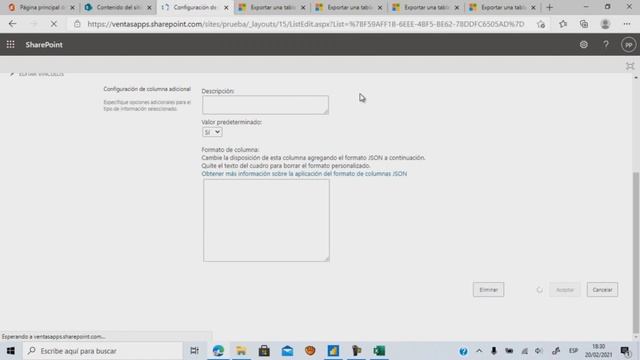Click the Cancelar button
Viewport: 640px width, 360px height.
pyautogui.click(x=602, y=290)
